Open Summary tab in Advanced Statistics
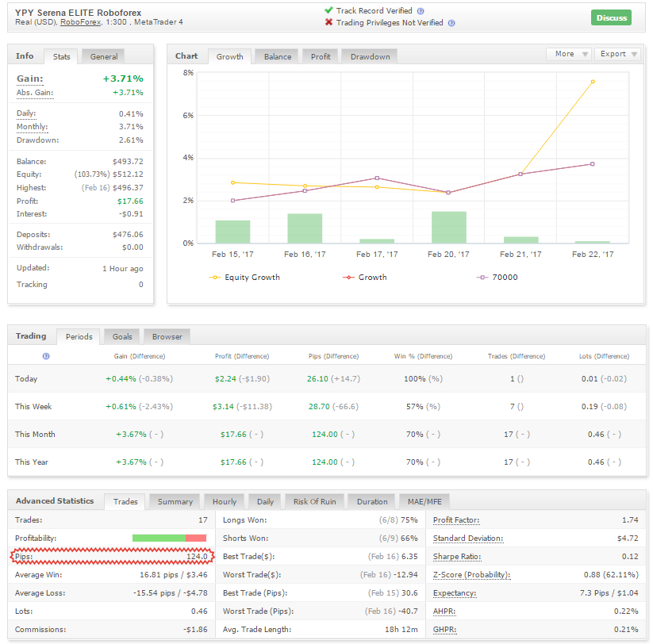653x644 pixels. 175,502
